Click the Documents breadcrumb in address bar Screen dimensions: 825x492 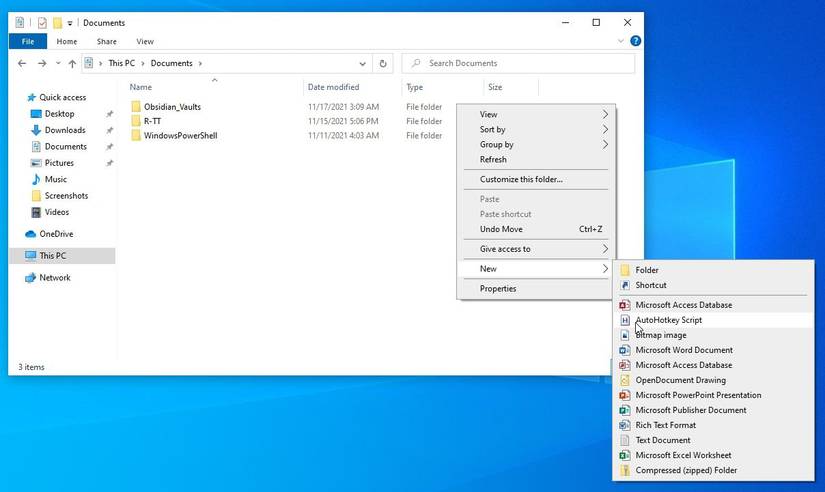pos(172,63)
